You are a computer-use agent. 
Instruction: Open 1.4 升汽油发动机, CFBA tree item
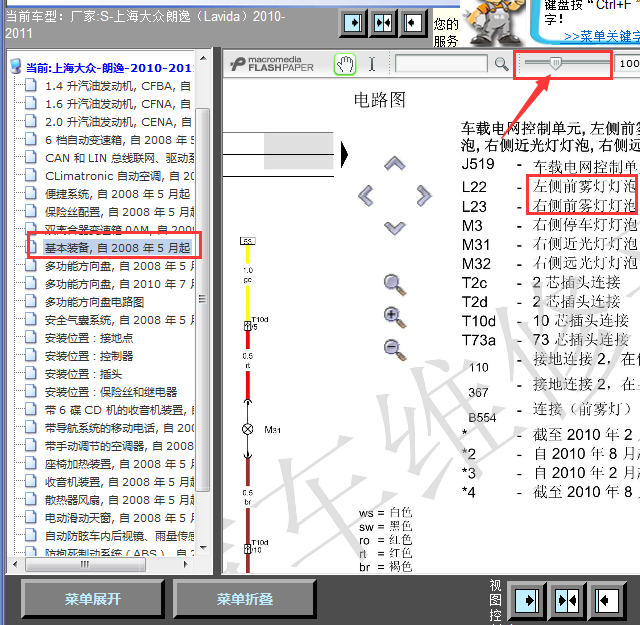tap(118, 86)
